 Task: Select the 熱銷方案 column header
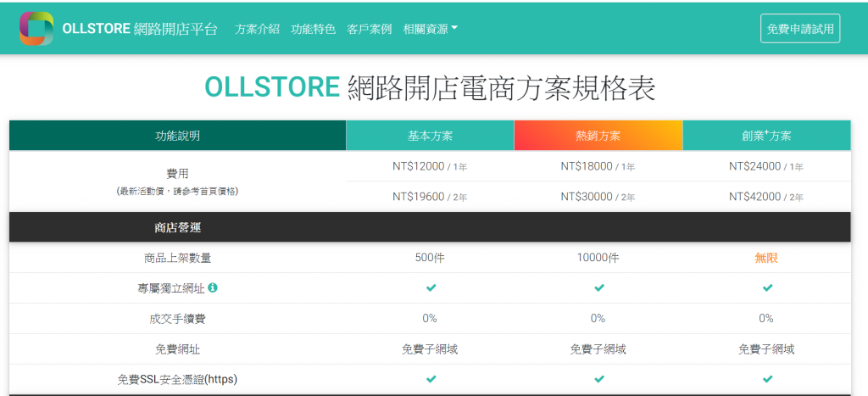[x=598, y=136]
